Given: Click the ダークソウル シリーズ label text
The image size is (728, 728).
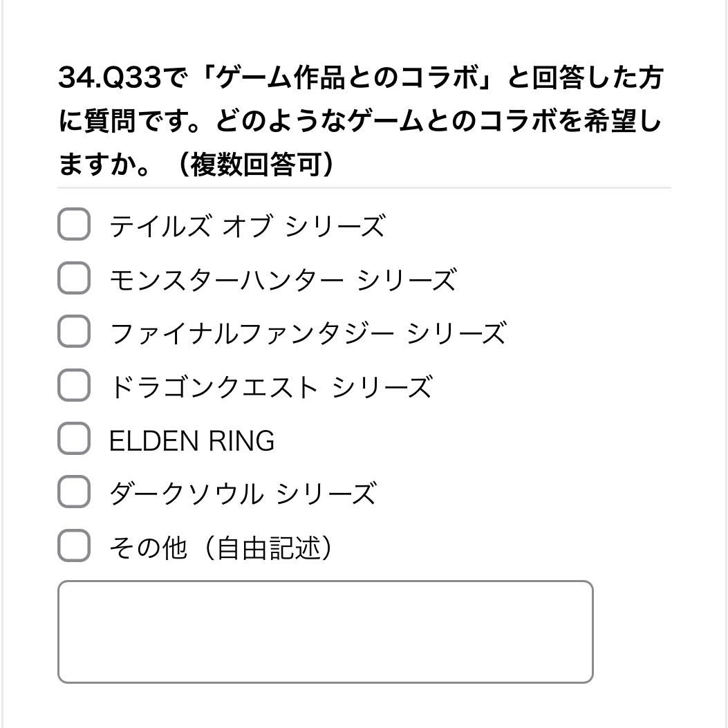Looking at the screenshot, I should pos(242,494).
